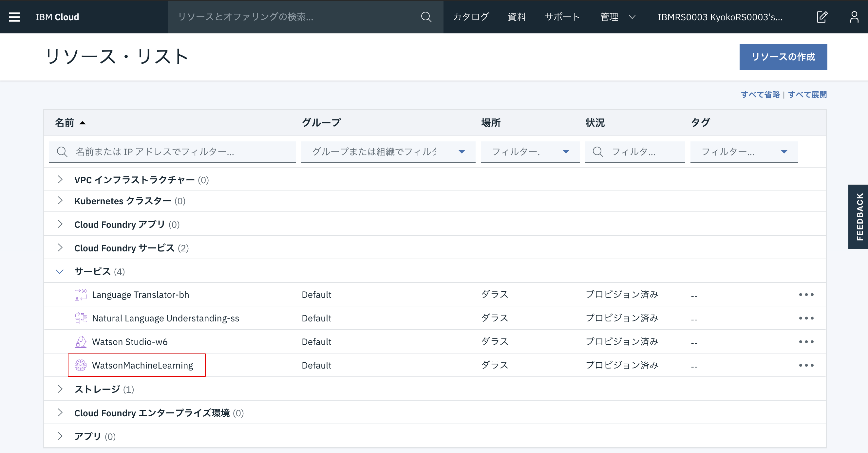Image resolution: width=868 pixels, height=453 pixels.
Task: Go to カタログ in the header
Action: tap(471, 17)
